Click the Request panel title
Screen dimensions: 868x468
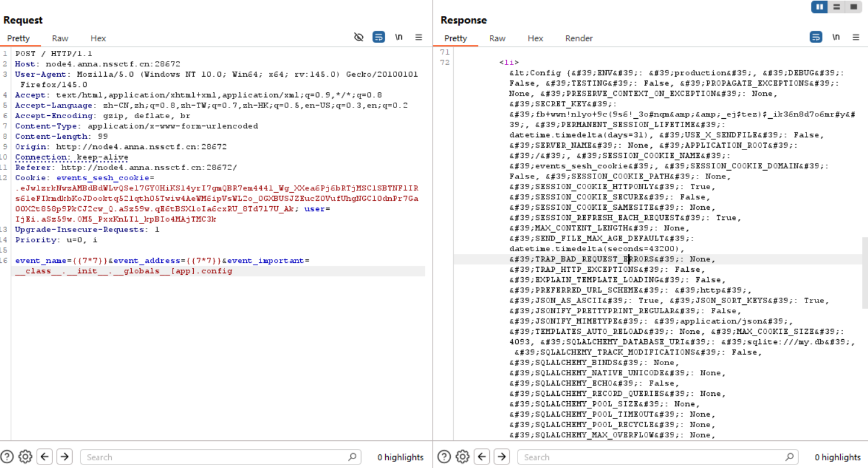(x=23, y=20)
